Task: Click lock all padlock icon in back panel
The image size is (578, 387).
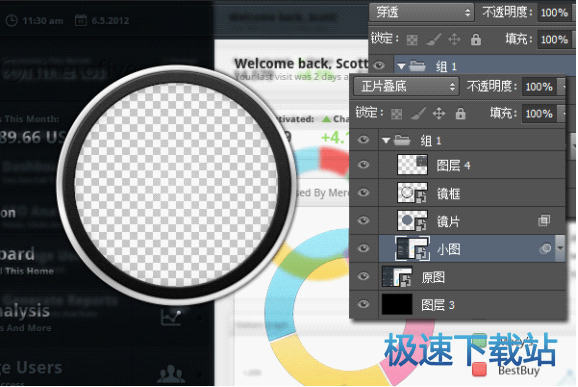Action: 476,39
